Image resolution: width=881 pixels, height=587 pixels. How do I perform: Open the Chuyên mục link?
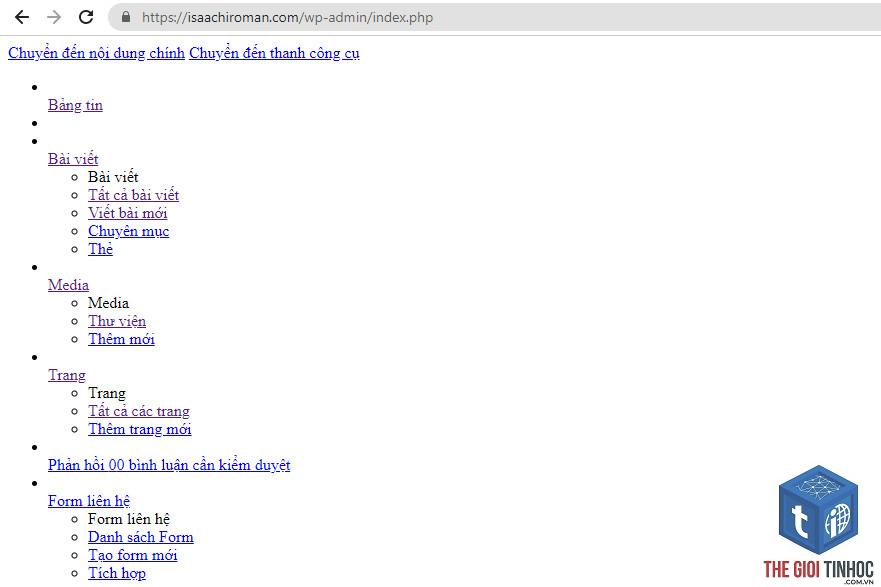[129, 231]
